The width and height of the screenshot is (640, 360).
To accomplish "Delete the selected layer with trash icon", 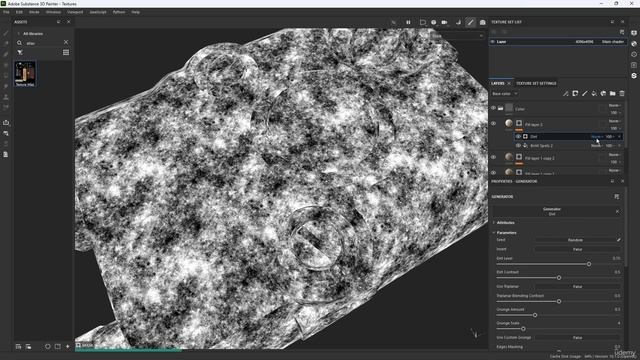I will (622, 93).
